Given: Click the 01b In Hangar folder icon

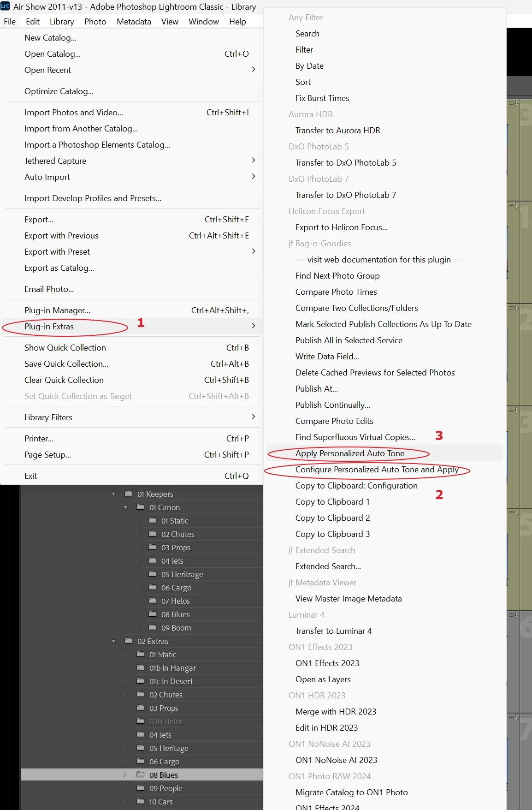Looking at the screenshot, I should (x=141, y=667).
